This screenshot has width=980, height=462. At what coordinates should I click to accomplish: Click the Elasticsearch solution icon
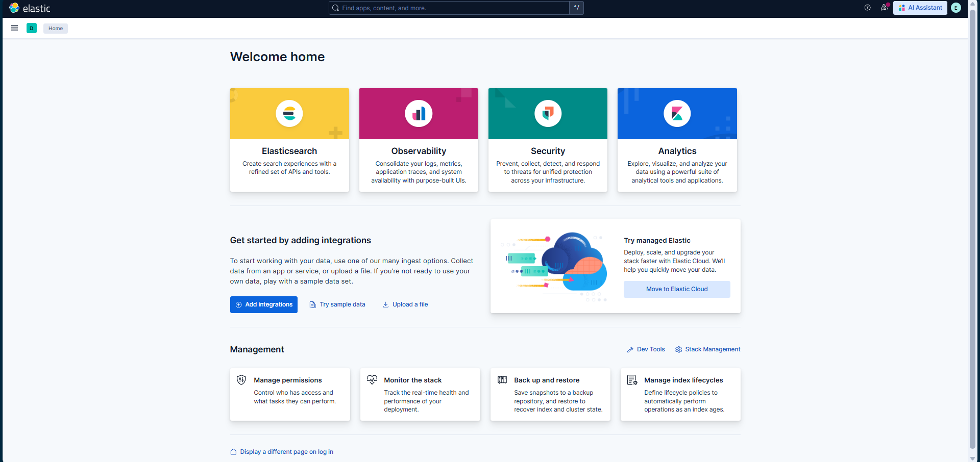coord(289,113)
